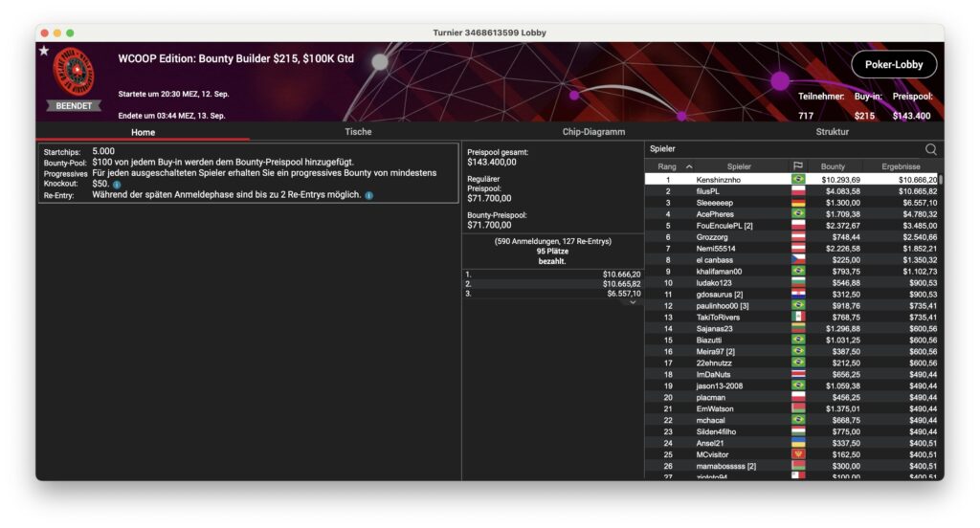Click info icon beside Re-Entry description
Viewport: 980px width, 528px height.
coord(369,195)
